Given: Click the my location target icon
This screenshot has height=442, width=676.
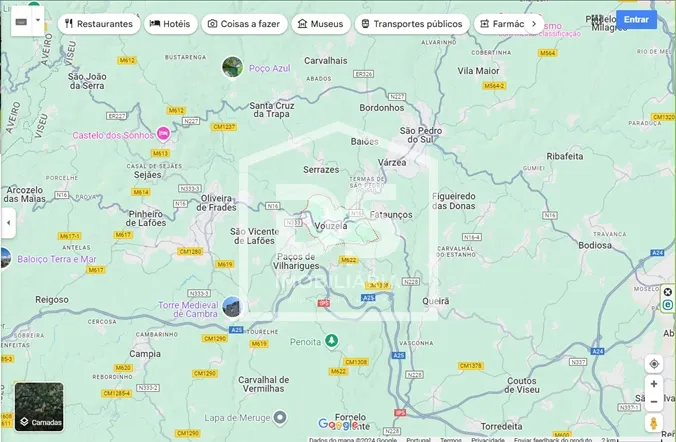Looking at the screenshot, I should pyautogui.click(x=654, y=364).
